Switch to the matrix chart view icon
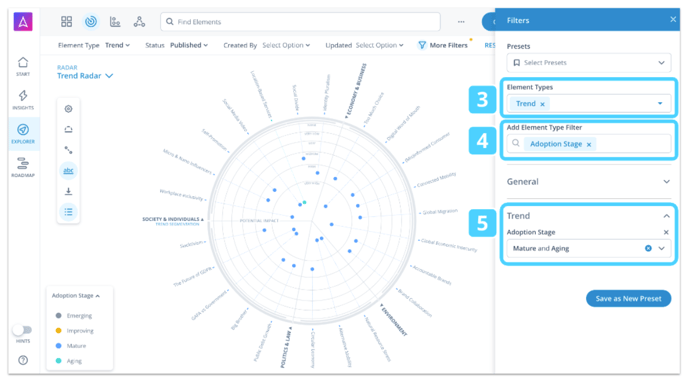Screen dimensions: 688x383 coord(115,21)
